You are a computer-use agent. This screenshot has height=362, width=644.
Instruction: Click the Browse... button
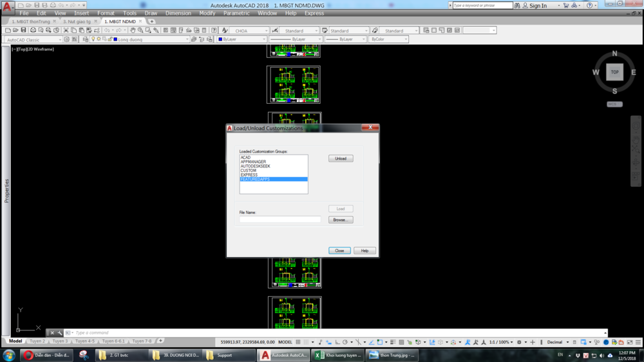(x=341, y=220)
